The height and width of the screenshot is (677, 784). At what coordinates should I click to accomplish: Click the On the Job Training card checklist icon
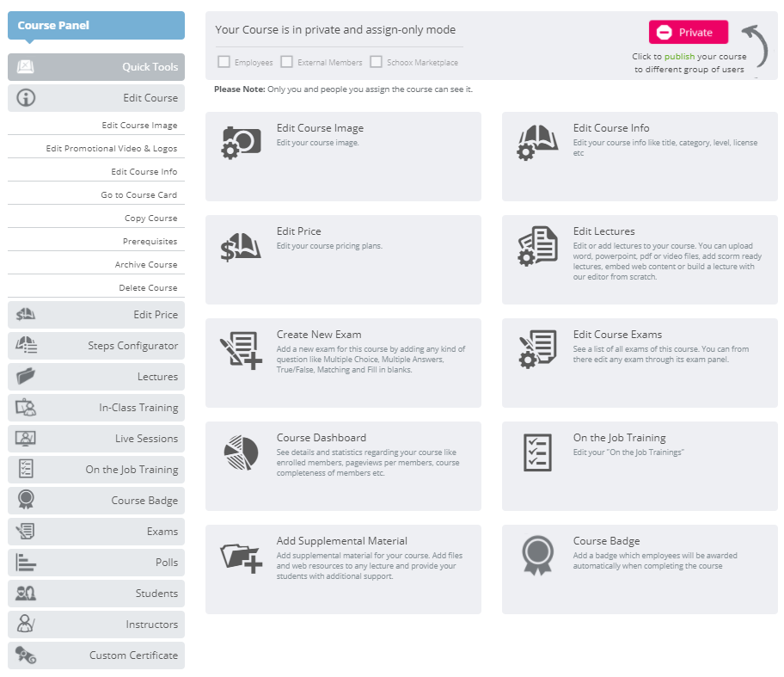point(537,452)
